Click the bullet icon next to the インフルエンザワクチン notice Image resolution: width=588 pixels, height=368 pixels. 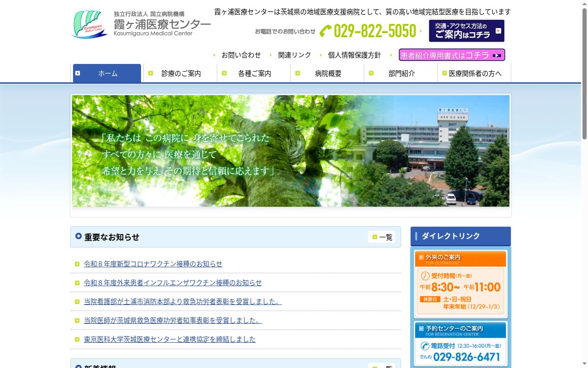point(77,283)
